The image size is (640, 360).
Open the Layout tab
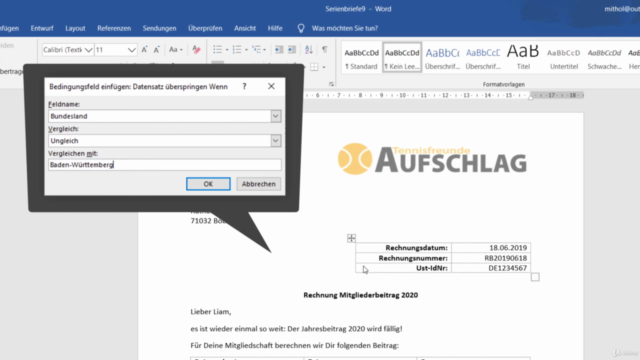(x=75, y=28)
